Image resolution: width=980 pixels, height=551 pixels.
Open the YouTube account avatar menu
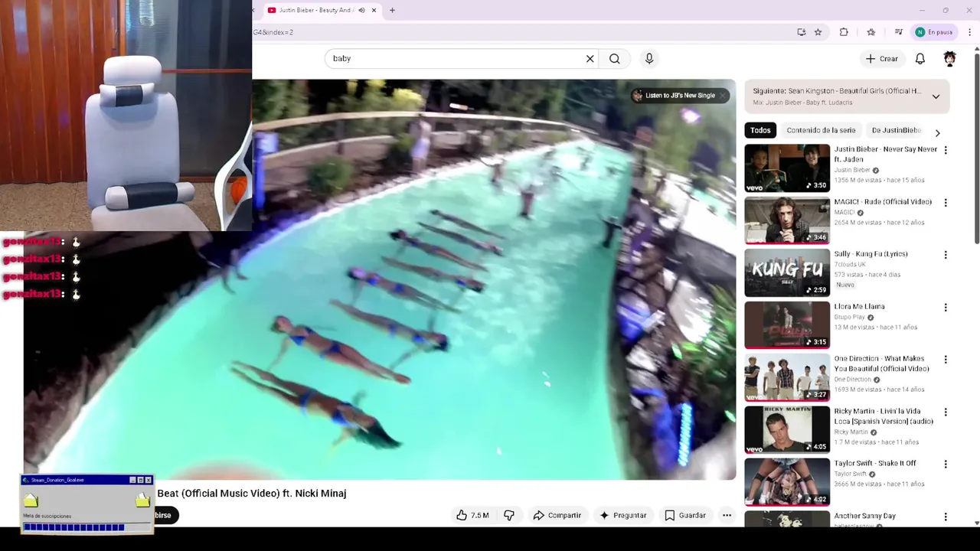pos(949,59)
